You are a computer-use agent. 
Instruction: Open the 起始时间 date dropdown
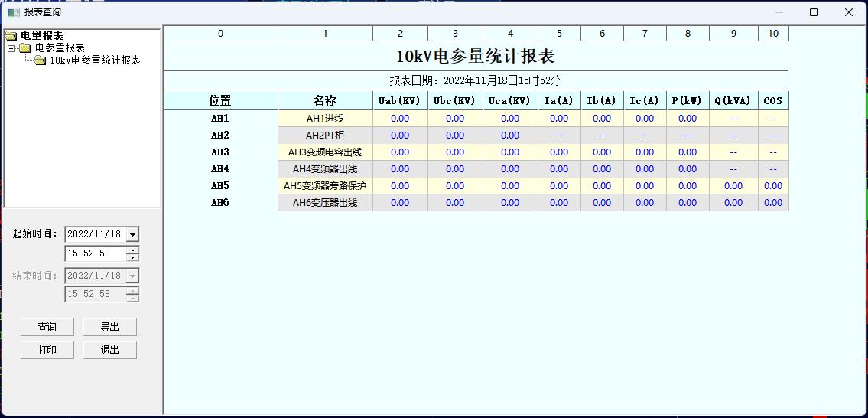click(132, 234)
